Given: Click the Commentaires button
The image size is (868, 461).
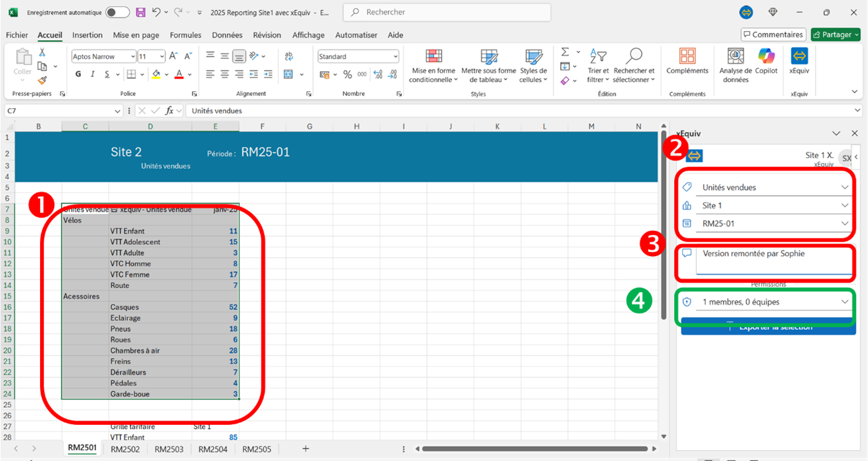Looking at the screenshot, I should coord(773,34).
